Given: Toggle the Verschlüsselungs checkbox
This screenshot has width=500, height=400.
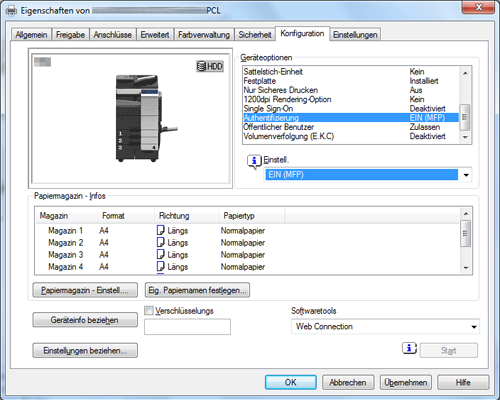Looking at the screenshot, I should tap(149, 311).
